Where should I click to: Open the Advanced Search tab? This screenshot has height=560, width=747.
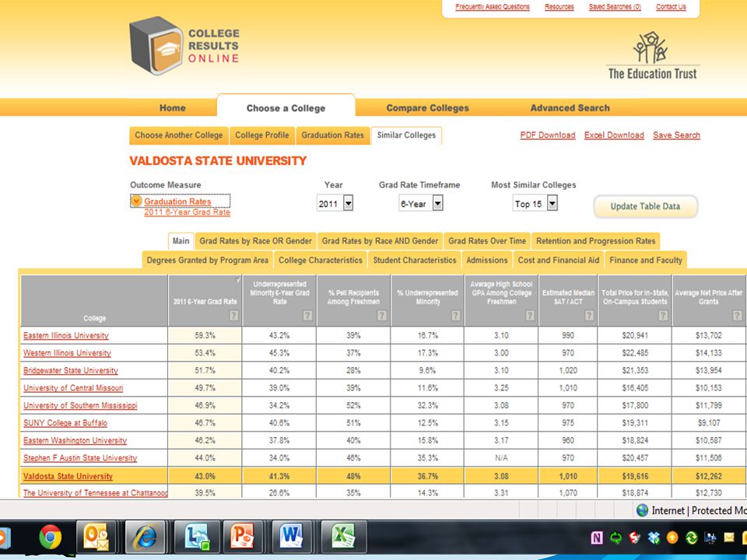pyautogui.click(x=570, y=107)
